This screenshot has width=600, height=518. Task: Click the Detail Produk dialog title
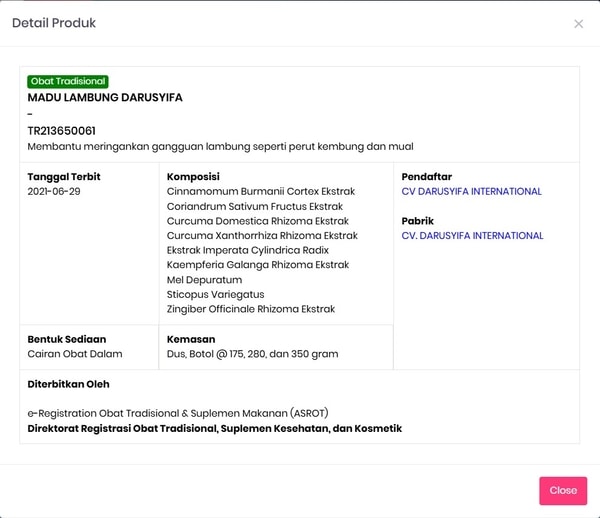click(54, 23)
